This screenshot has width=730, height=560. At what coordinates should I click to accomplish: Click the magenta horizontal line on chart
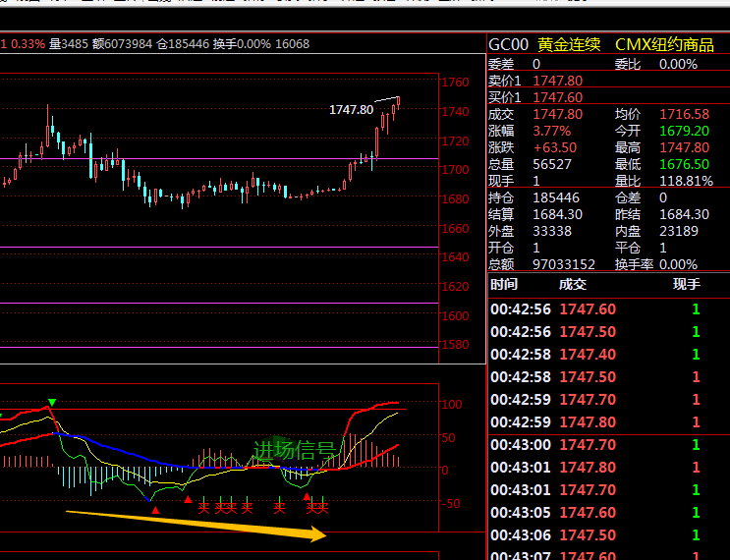[216, 304]
